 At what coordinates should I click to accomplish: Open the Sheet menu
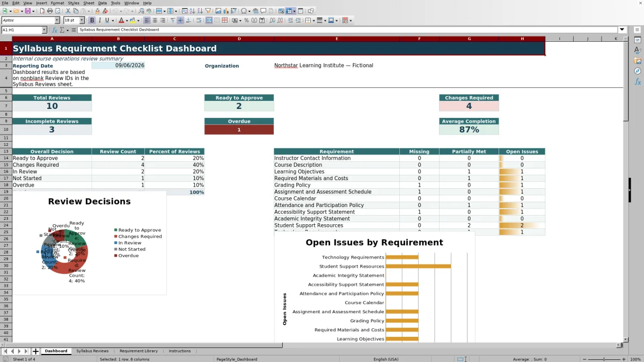[x=89, y=3]
